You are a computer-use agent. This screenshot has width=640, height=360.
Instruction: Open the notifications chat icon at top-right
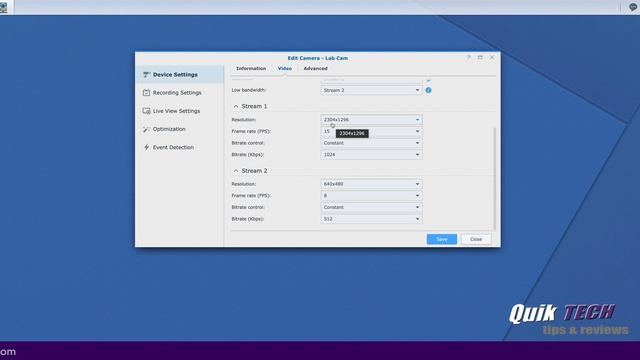(633, 7)
